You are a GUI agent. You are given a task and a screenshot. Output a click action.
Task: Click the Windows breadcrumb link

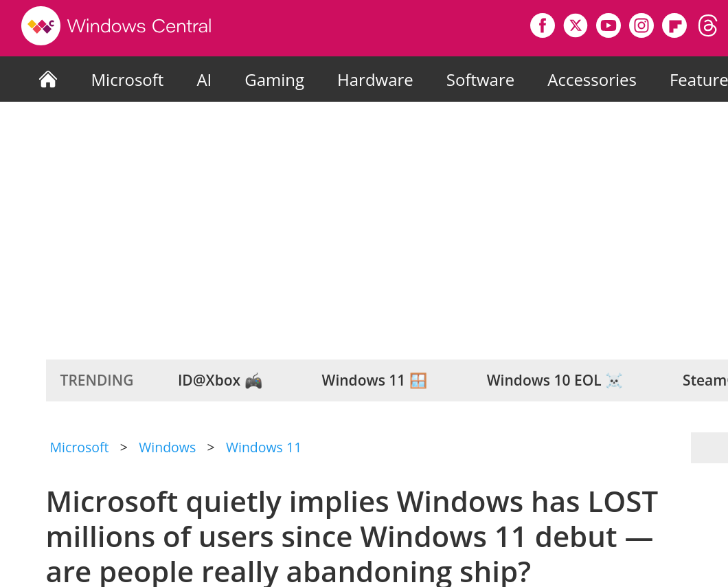click(x=167, y=447)
